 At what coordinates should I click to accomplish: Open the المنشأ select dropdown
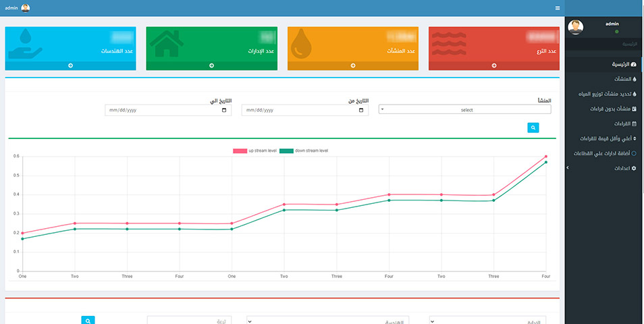[464, 110]
